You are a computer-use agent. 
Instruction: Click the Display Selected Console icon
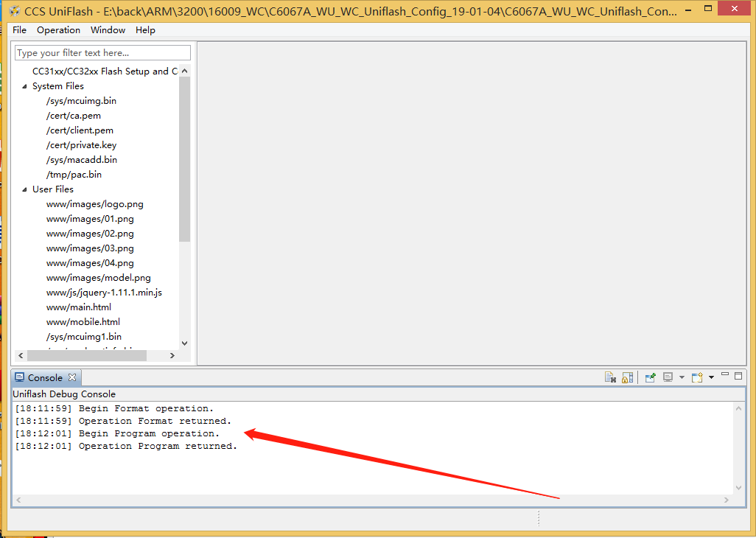pos(668,377)
